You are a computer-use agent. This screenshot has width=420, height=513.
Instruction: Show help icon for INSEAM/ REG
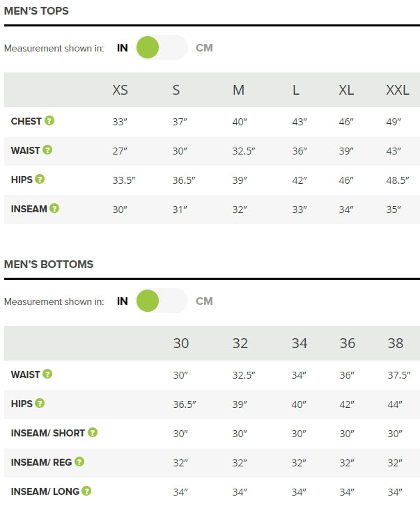[x=79, y=461]
